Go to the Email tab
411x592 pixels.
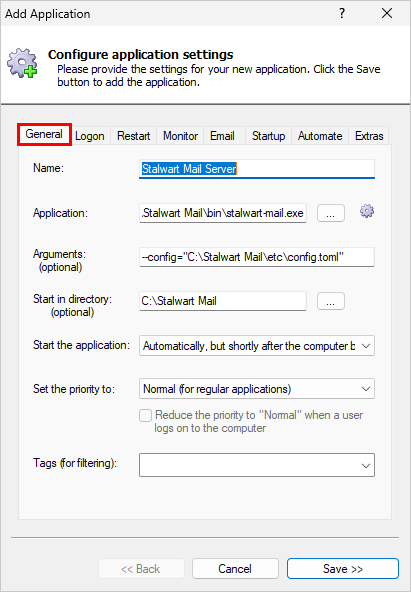point(222,136)
